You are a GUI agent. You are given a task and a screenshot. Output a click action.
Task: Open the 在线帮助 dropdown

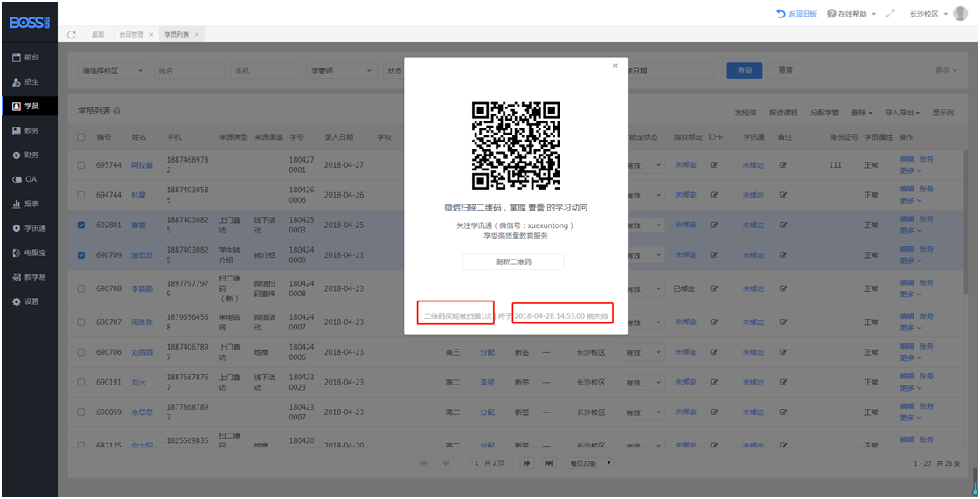(851, 14)
